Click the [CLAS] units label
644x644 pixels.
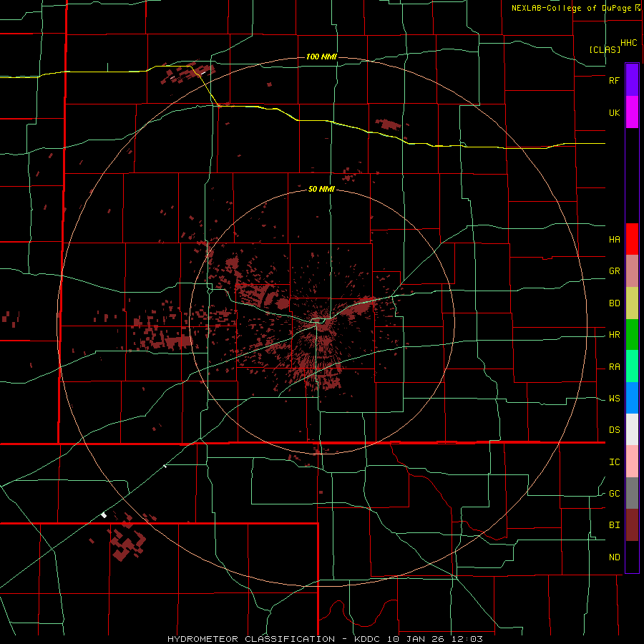click(x=605, y=49)
